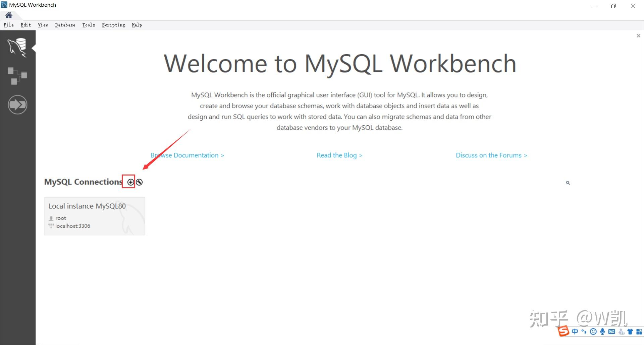The width and height of the screenshot is (644, 345).
Task: Visit the Discuss on the Forums link
Action: point(491,155)
